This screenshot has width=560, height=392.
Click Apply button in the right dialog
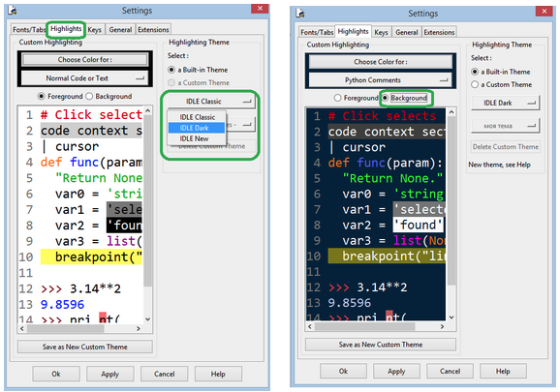396,372
